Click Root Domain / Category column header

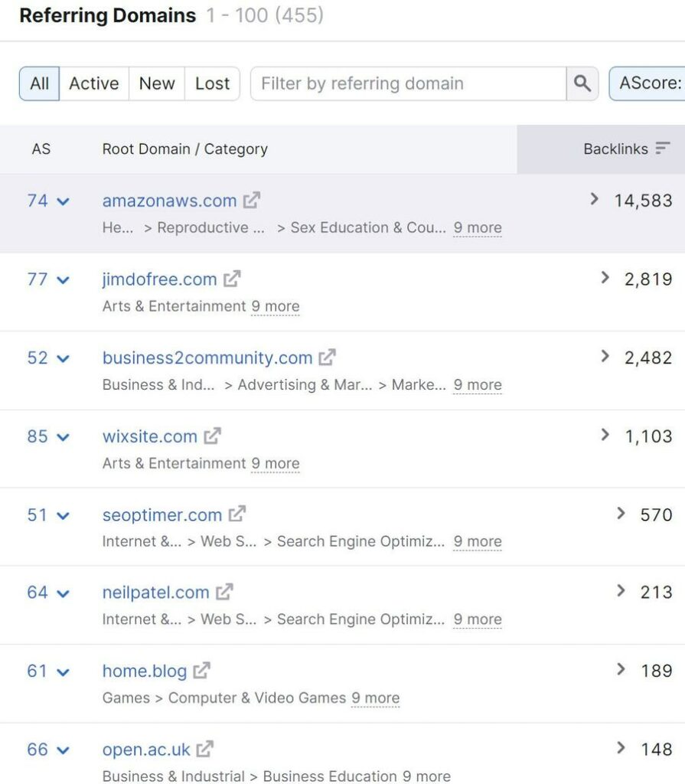(185, 149)
